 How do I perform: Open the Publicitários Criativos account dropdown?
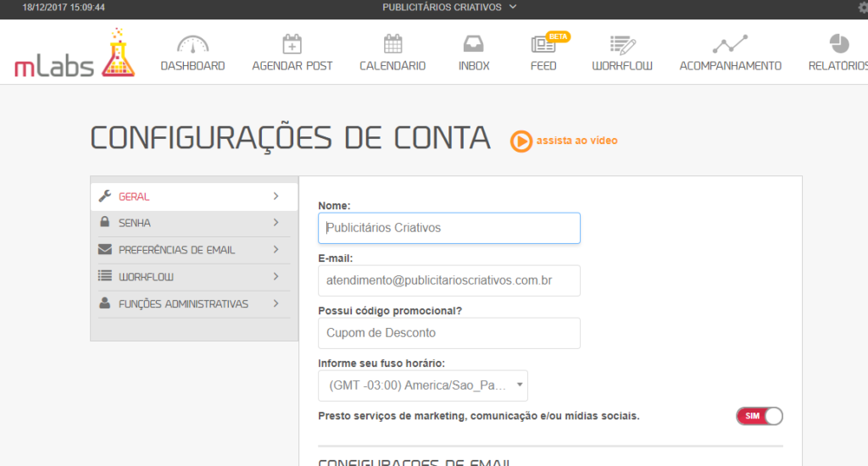pyautogui.click(x=449, y=7)
